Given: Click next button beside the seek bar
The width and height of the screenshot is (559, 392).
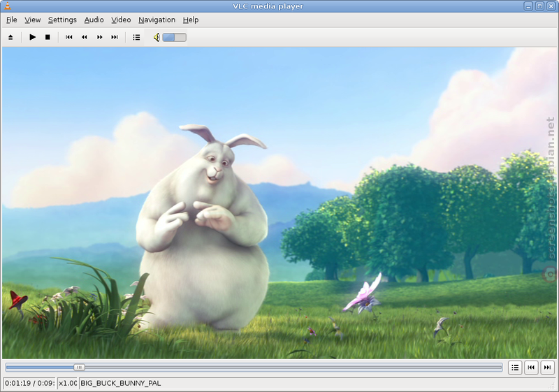Looking at the screenshot, I should pyautogui.click(x=548, y=368).
